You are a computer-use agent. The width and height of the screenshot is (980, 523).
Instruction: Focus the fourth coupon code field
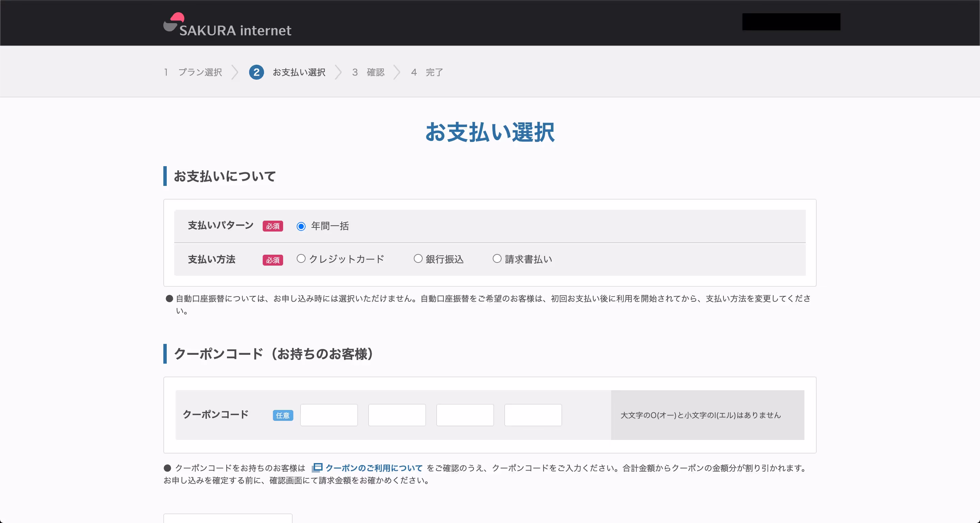click(x=533, y=415)
